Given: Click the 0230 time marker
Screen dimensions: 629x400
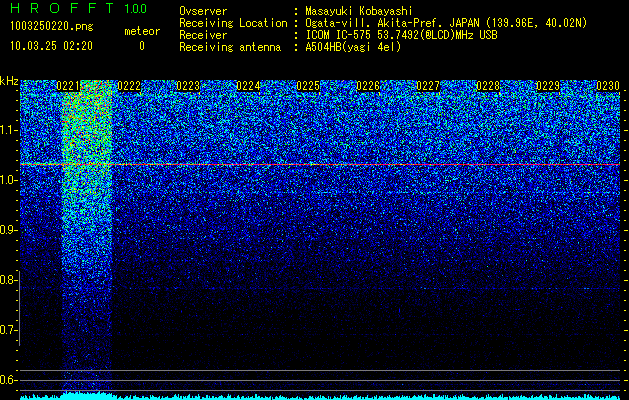Looking at the screenshot, I should click(608, 86).
